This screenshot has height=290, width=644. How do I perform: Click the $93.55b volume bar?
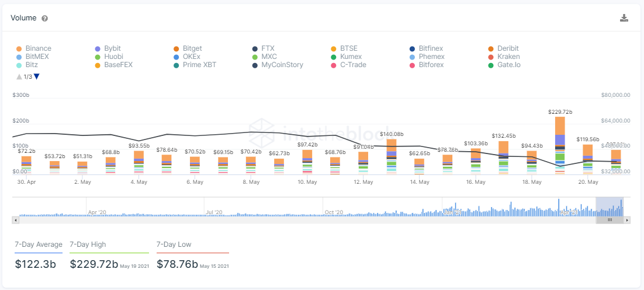click(139, 163)
